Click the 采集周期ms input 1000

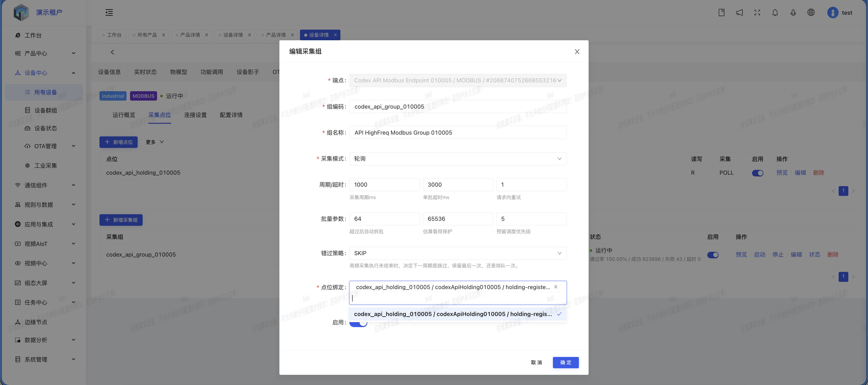tap(384, 185)
